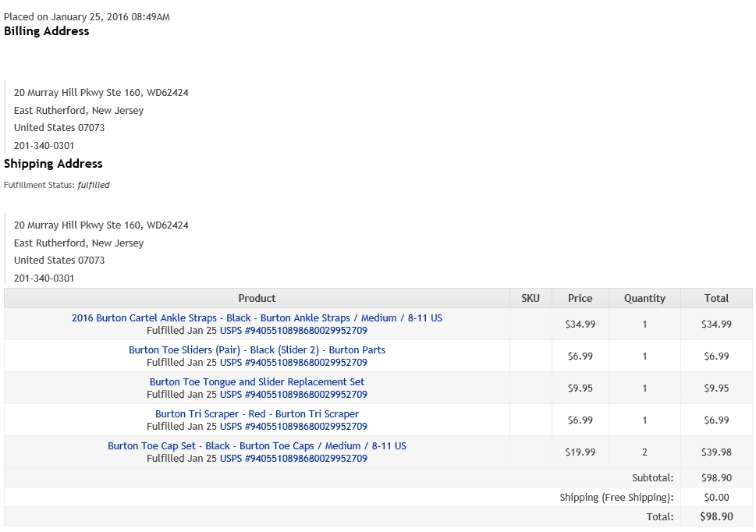Select billing phone number 201-340-0301
Viewport: 756px width, 532px height.
pyautogui.click(x=44, y=146)
